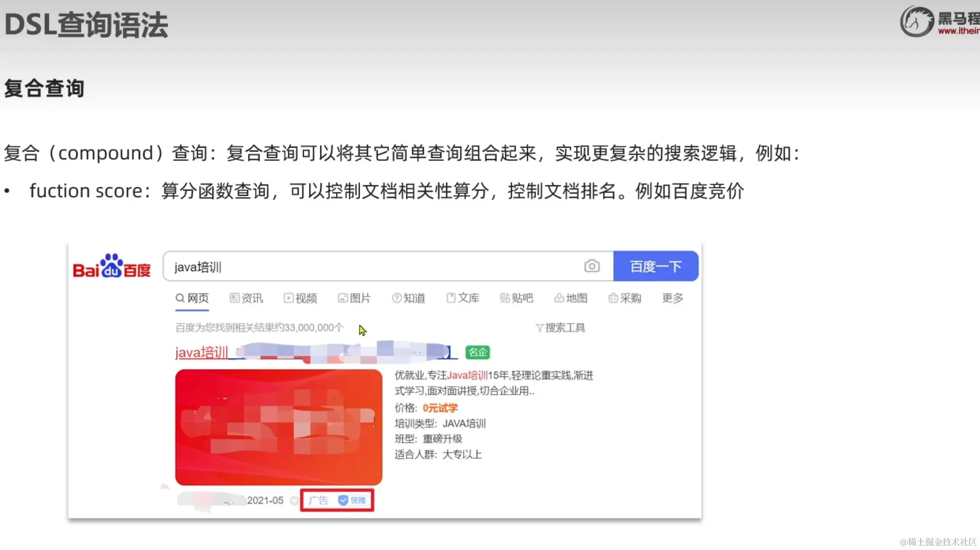The width and height of the screenshot is (980, 550).
Task: Open the java培训 result title link
Action: 202,352
